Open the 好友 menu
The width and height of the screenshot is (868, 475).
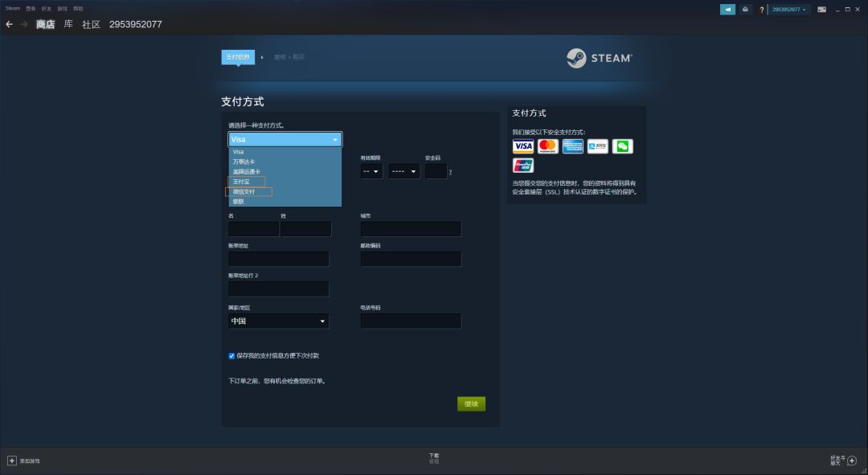[x=47, y=8]
